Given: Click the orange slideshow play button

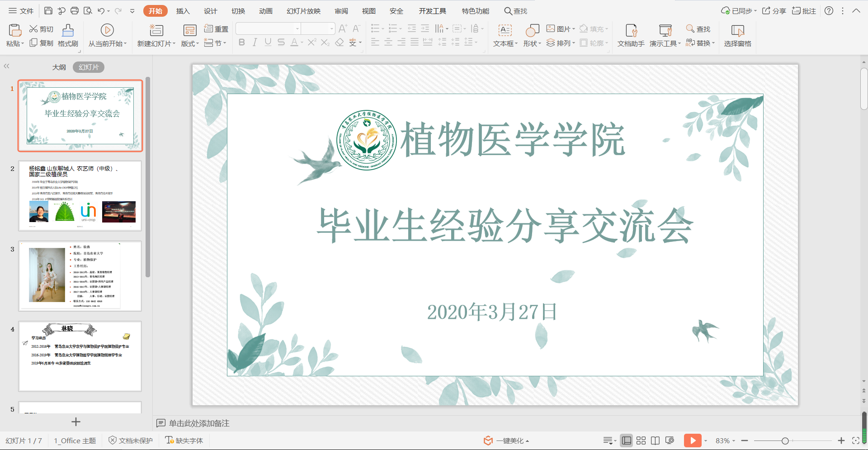Looking at the screenshot, I should [x=692, y=441].
